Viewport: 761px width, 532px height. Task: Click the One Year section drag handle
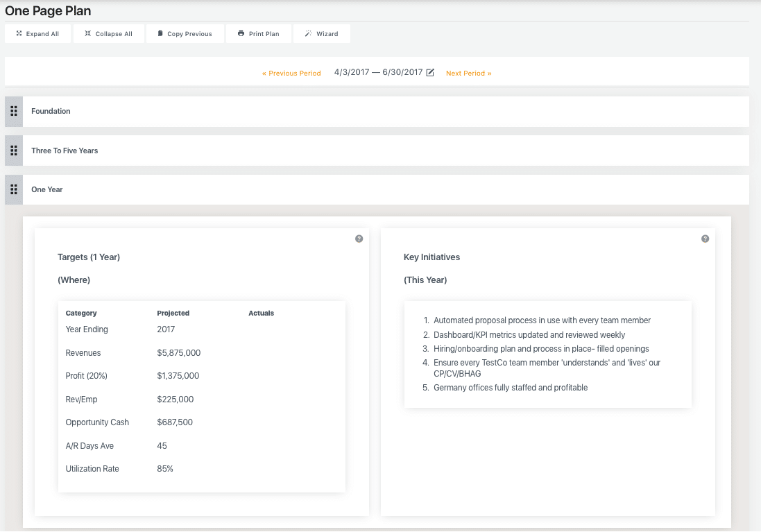point(14,189)
